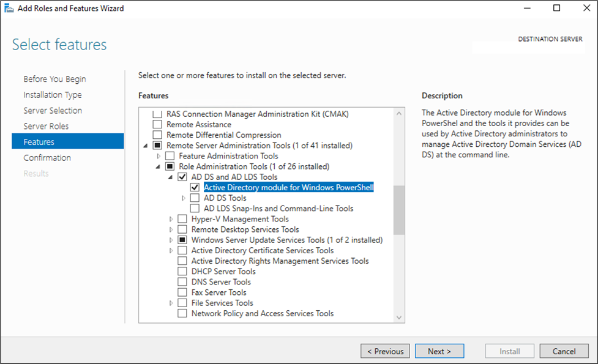Click the Previous button

tap(385, 351)
